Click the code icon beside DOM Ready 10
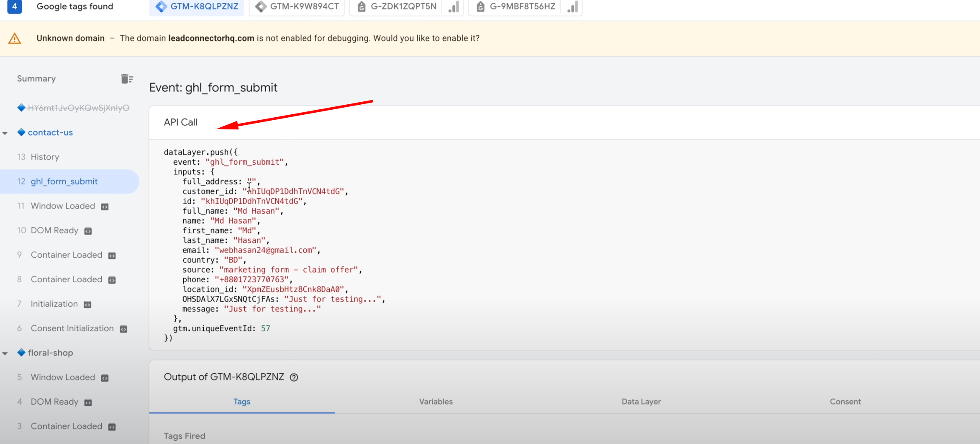 (88, 231)
